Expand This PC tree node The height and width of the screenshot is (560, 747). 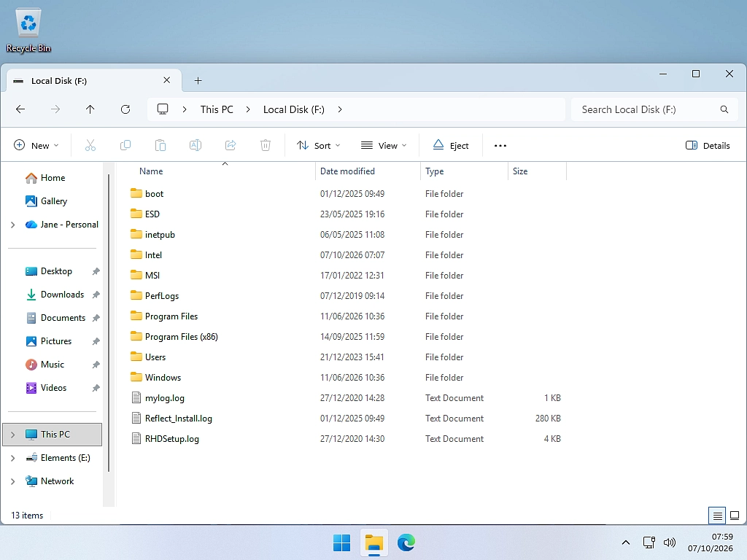13,435
